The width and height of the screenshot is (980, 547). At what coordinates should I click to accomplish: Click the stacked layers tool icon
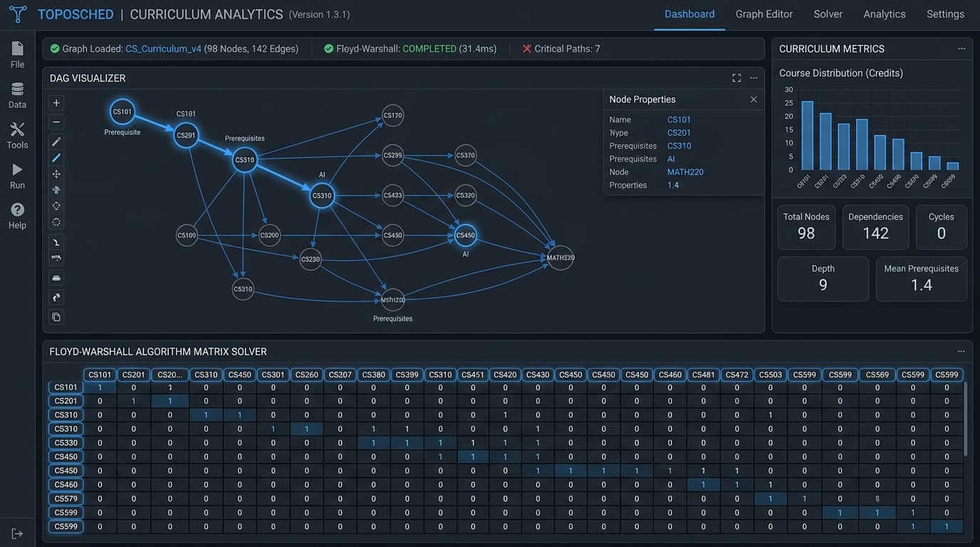tap(56, 278)
